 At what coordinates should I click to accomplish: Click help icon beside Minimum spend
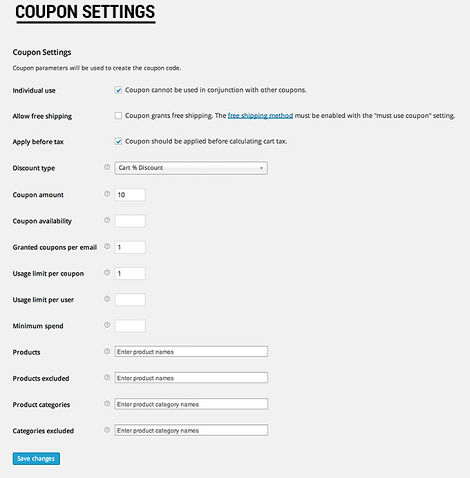pos(107,325)
